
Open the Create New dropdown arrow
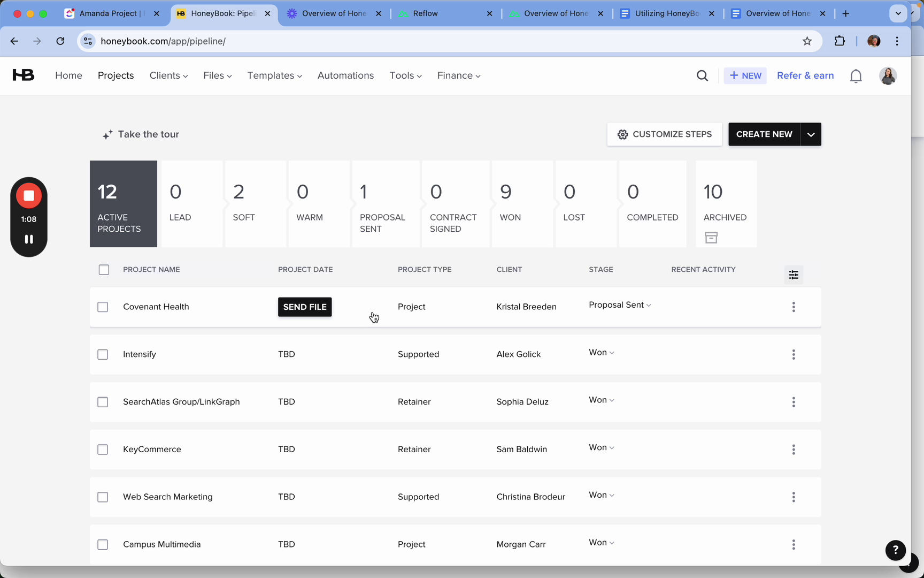tap(811, 134)
